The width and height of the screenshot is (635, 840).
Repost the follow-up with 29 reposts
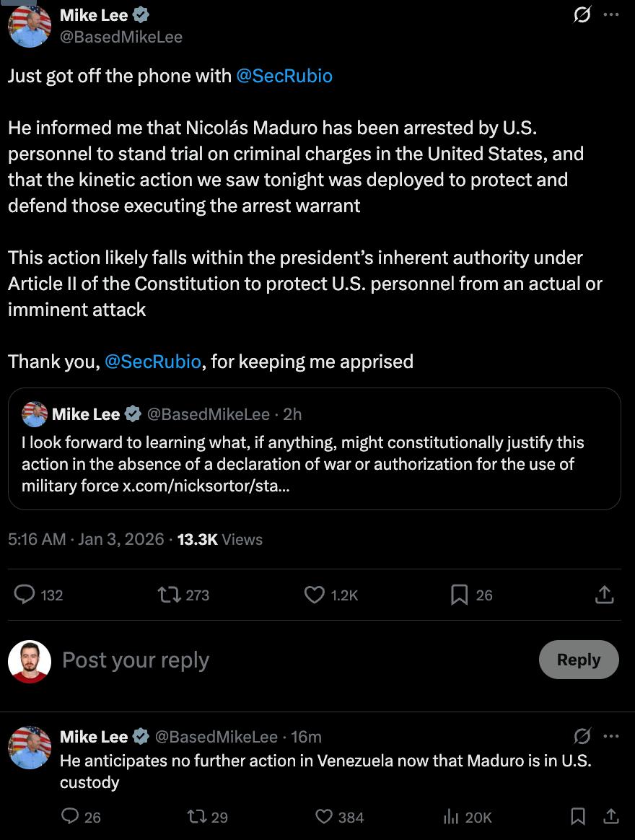pyautogui.click(x=196, y=816)
